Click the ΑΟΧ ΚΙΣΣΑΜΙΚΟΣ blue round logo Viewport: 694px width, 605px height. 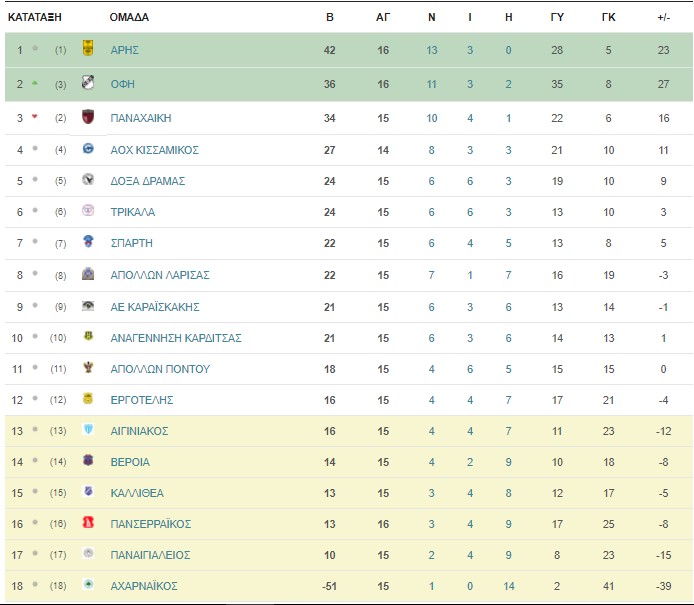point(88,149)
